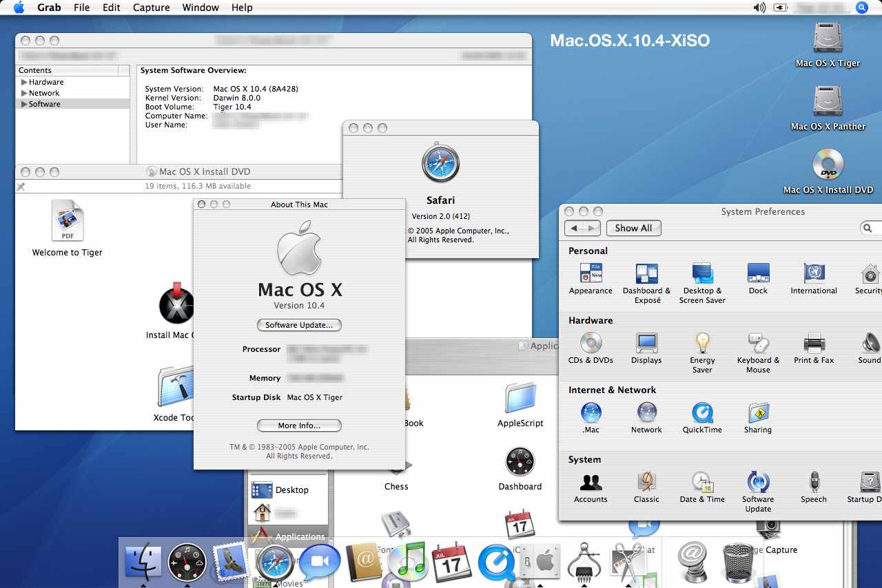Launch iCal from the Dock
Screen dimensions: 882x588
point(451,562)
